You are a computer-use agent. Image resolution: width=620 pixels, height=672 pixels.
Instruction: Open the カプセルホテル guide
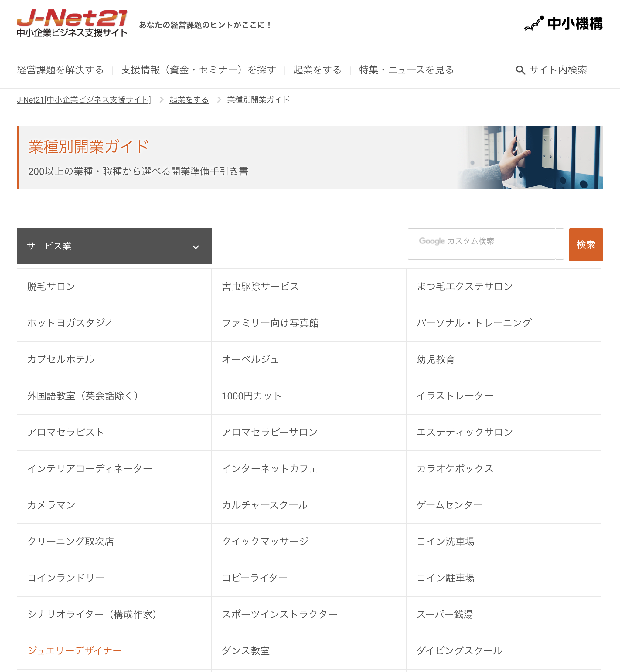point(114,359)
